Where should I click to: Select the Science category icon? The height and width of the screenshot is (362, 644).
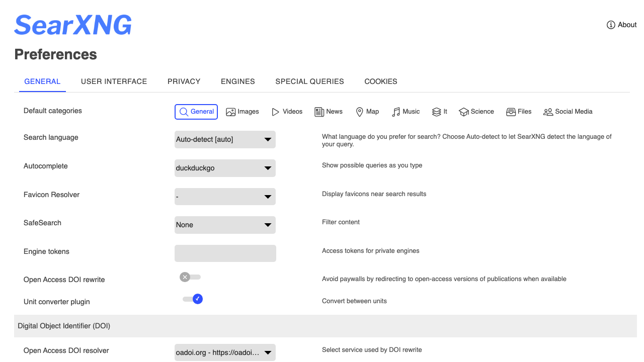click(464, 112)
